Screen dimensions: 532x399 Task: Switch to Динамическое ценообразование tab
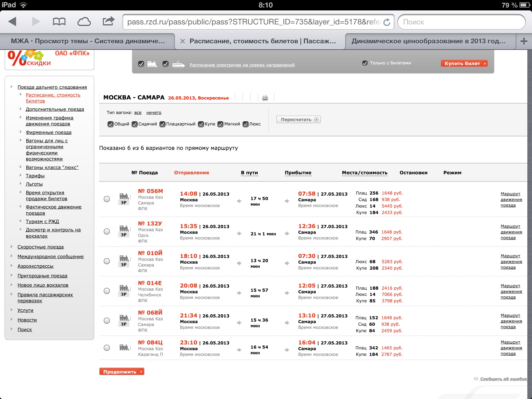(x=429, y=41)
